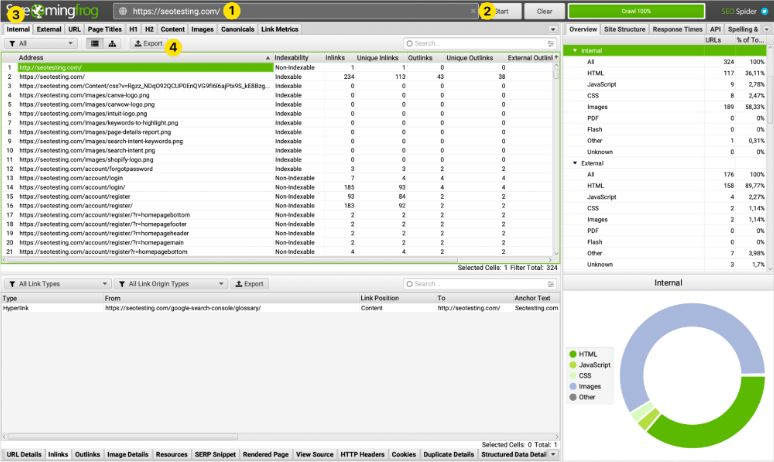Collapse the Internal tree section

click(x=575, y=49)
